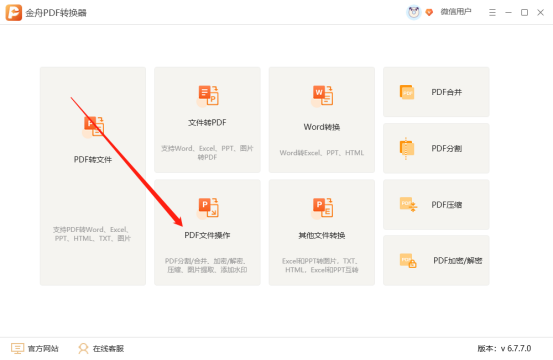Visit the 官方网站 link
Image resolution: width=553 pixels, height=360 pixels.
point(43,349)
